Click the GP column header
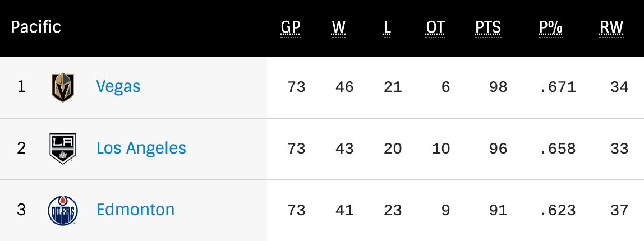Screen dimensions: 644x241 point(291,27)
